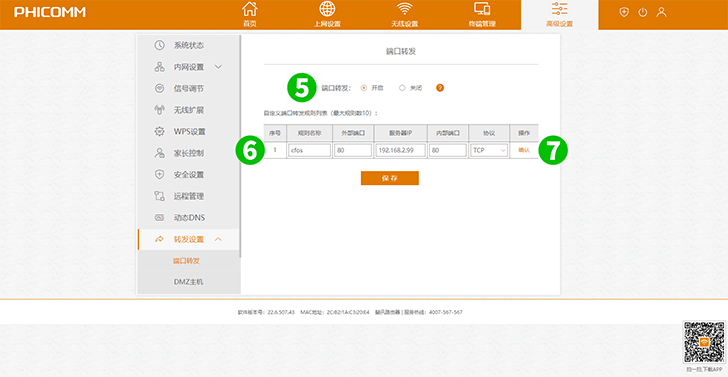
Task: Expand the 内网设置 chevron
Action: (x=219, y=67)
